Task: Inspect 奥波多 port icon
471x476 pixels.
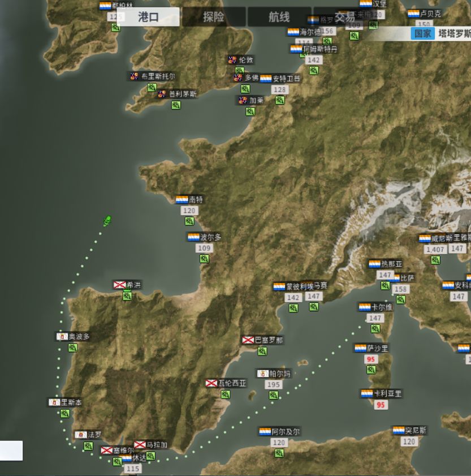Action: [x=72, y=348]
